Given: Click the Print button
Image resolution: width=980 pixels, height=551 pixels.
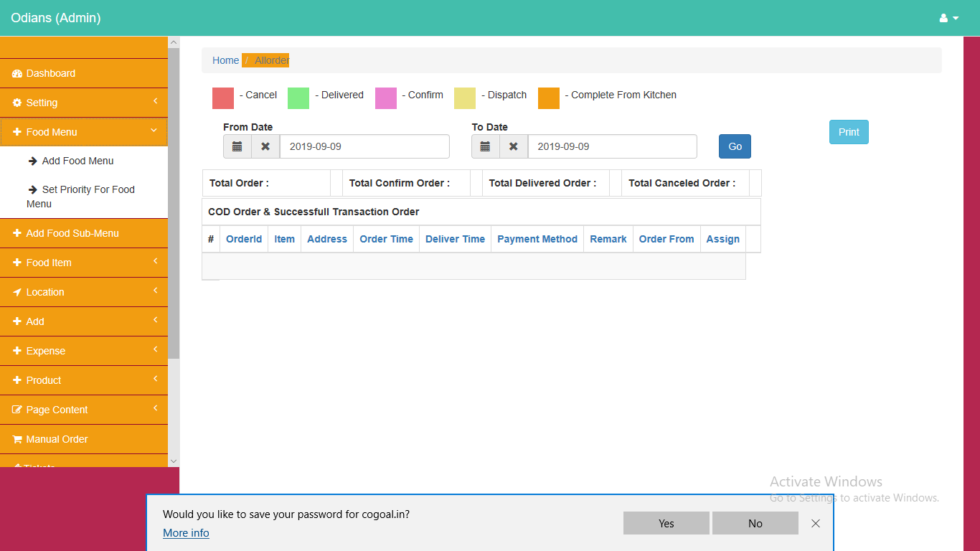Looking at the screenshot, I should [x=849, y=132].
